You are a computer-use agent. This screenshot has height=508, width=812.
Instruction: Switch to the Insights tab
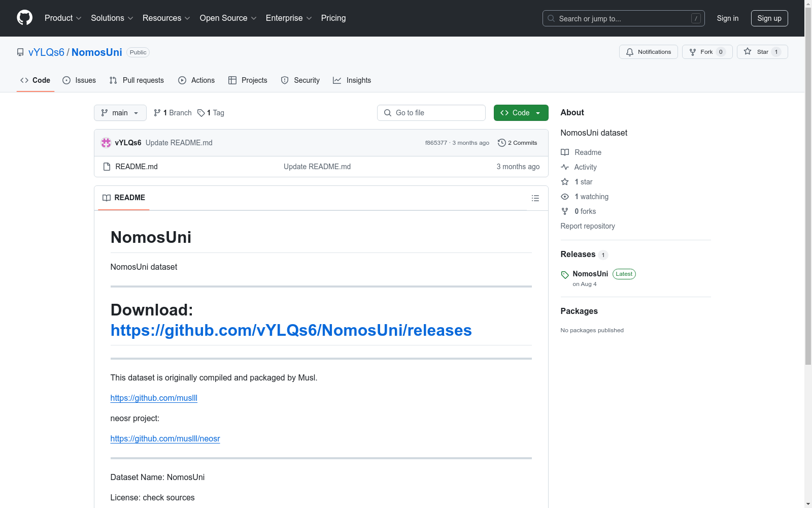352,80
